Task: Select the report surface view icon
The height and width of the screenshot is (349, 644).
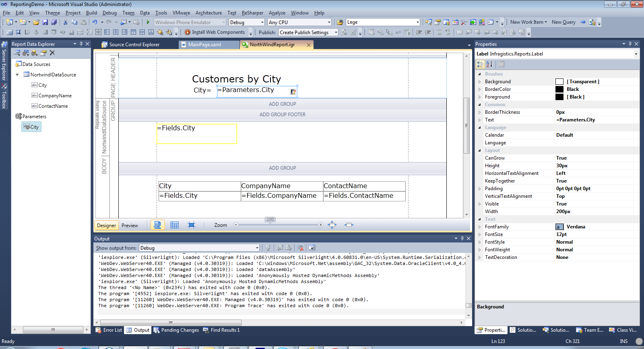Action: coord(157,225)
